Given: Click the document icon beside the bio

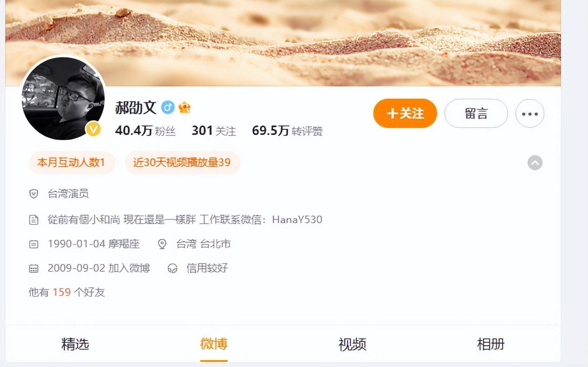Looking at the screenshot, I should coord(34,220).
